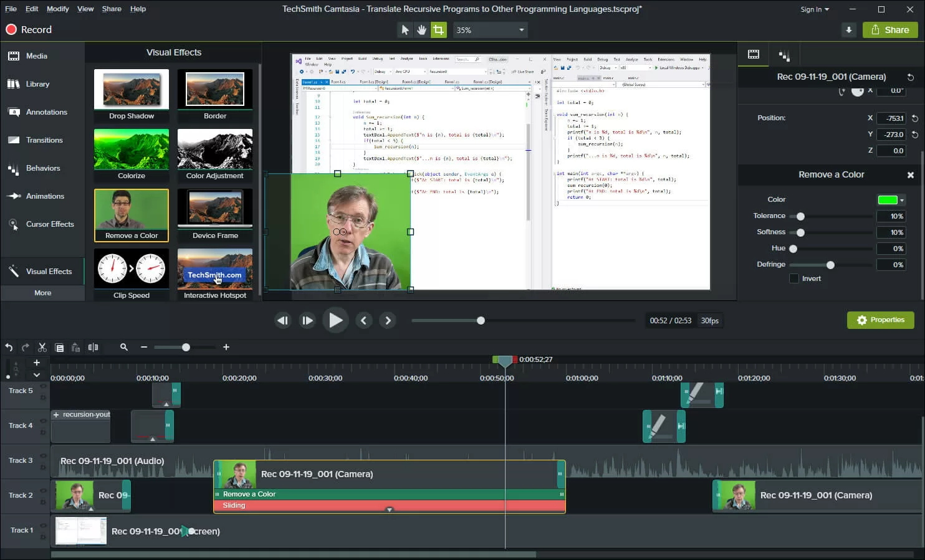Screen dimensions: 925x560
Task: Enable the Invert checkbox under Defringe
Action: [x=794, y=278]
